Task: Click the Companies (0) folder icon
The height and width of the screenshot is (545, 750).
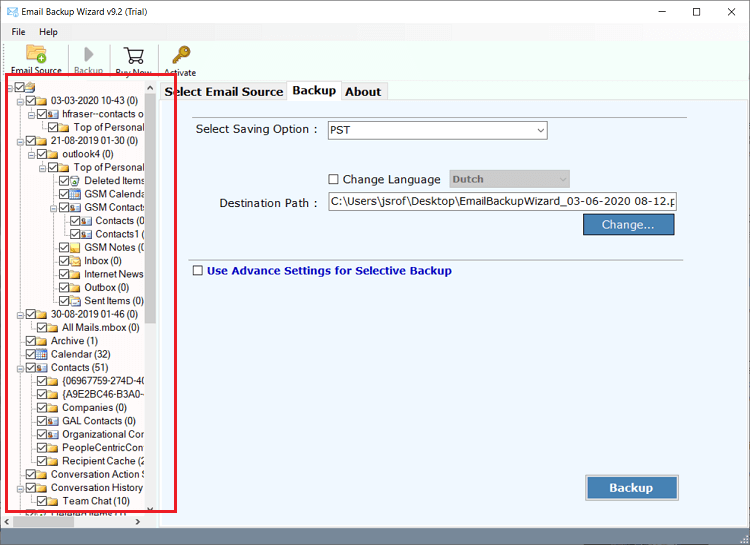Action: [x=53, y=408]
